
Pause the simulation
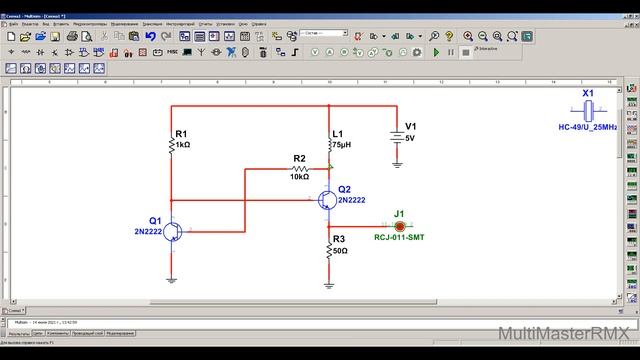coord(451,52)
